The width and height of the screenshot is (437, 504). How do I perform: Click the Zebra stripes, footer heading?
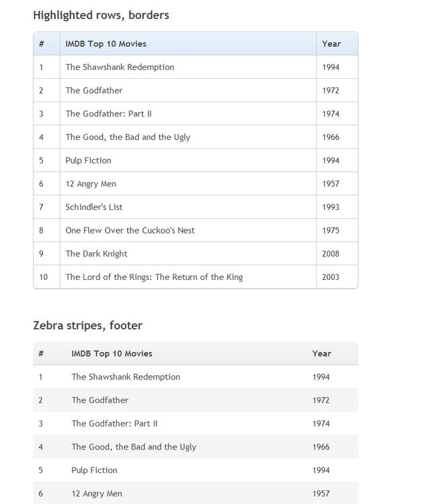click(87, 325)
